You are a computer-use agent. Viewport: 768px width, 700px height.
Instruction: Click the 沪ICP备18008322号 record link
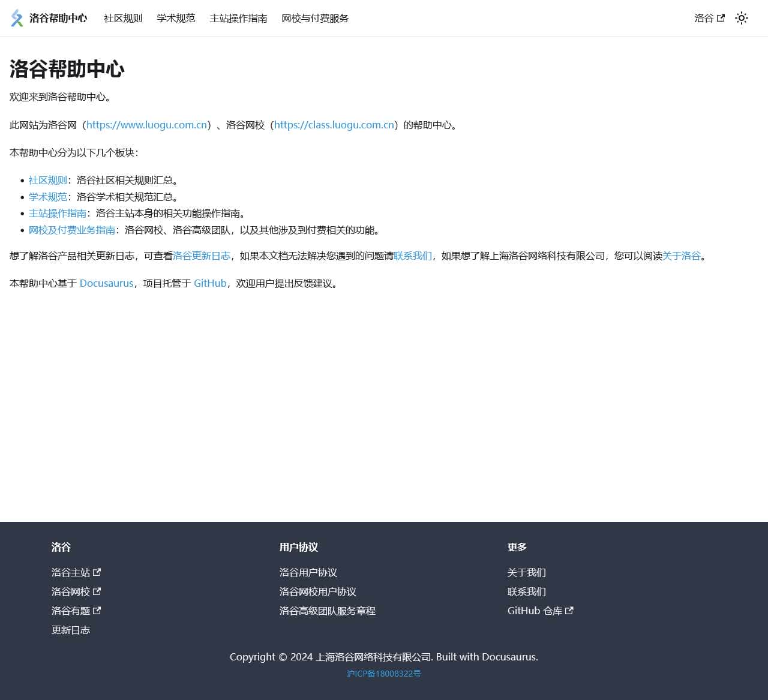(383, 674)
